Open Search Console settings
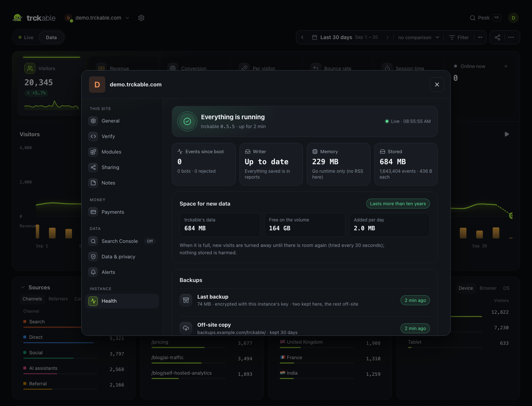The height and width of the screenshot is (406, 532). pyautogui.click(x=122, y=241)
